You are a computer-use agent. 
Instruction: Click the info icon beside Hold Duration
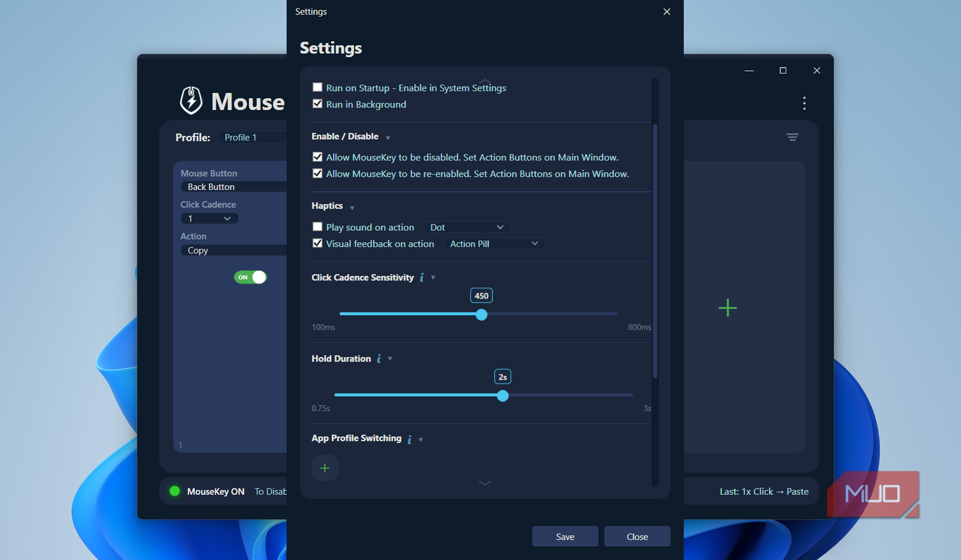[379, 358]
